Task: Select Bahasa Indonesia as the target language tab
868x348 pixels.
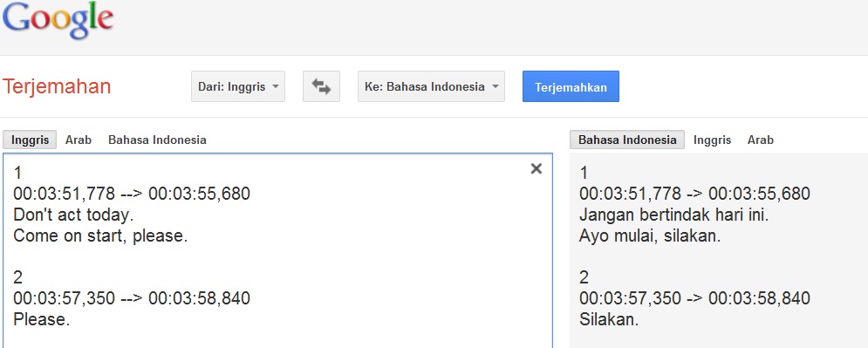Action: click(x=627, y=140)
